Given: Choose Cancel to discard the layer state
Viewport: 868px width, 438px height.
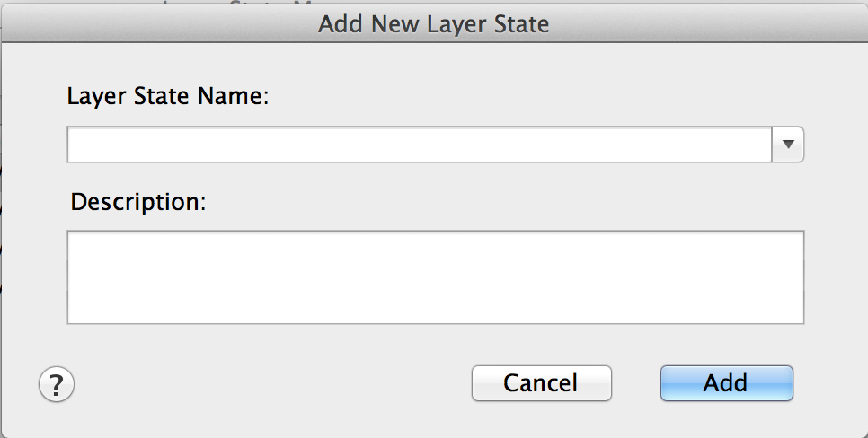Looking at the screenshot, I should click(x=541, y=382).
